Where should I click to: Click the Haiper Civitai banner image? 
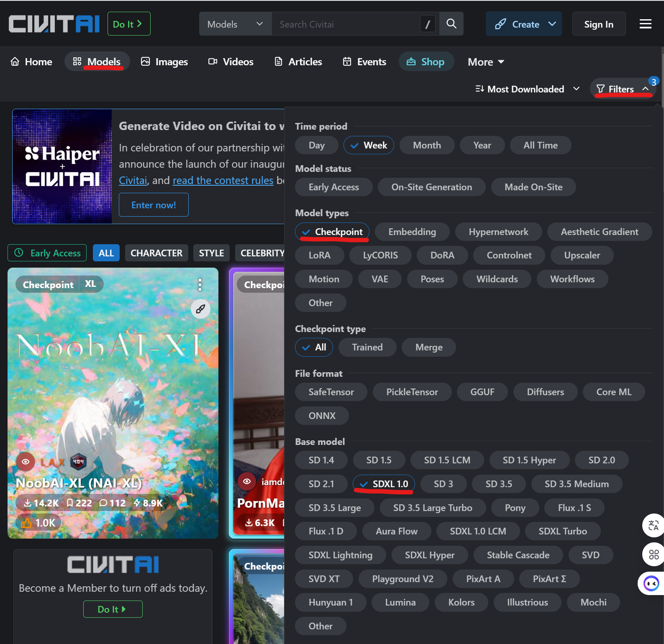[62, 166]
